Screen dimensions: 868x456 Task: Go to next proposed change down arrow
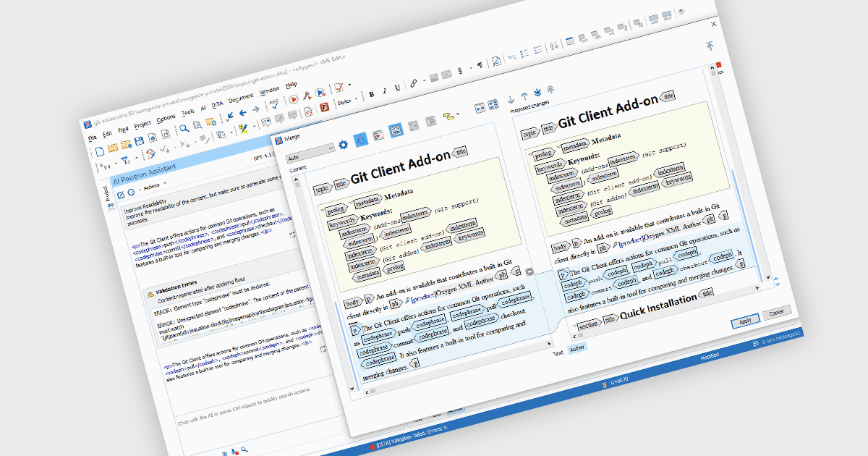click(x=511, y=98)
